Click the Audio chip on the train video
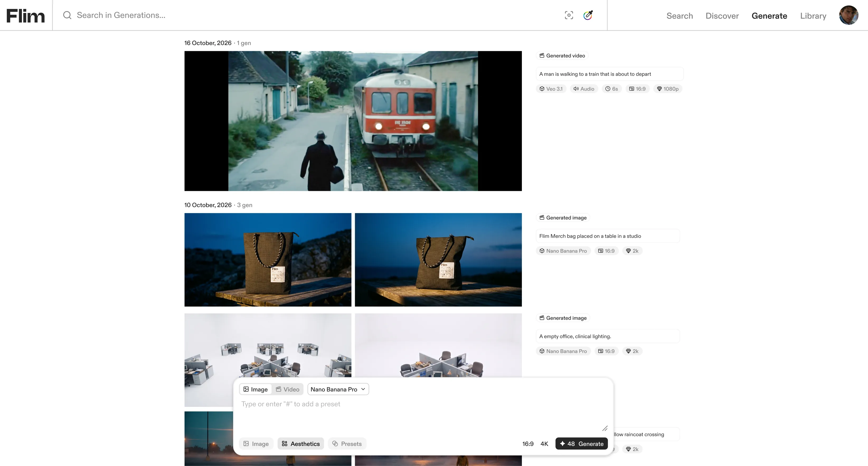Screen dimensions: 868x466 pos(584,89)
